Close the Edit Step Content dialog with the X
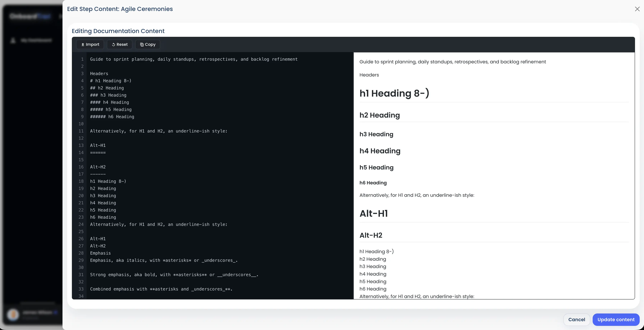This screenshot has height=330, width=644. click(637, 9)
